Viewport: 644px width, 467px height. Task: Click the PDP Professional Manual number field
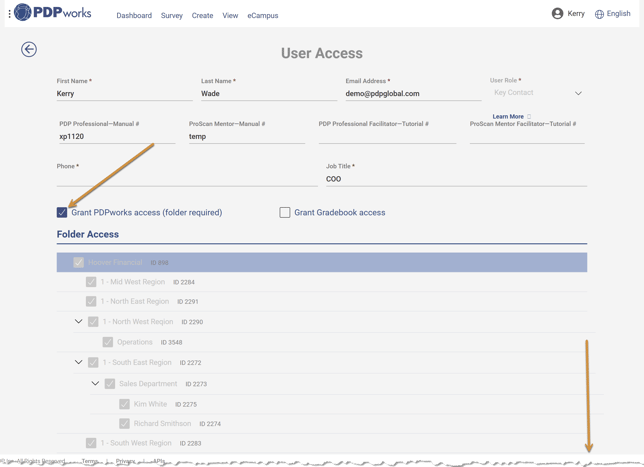(117, 137)
